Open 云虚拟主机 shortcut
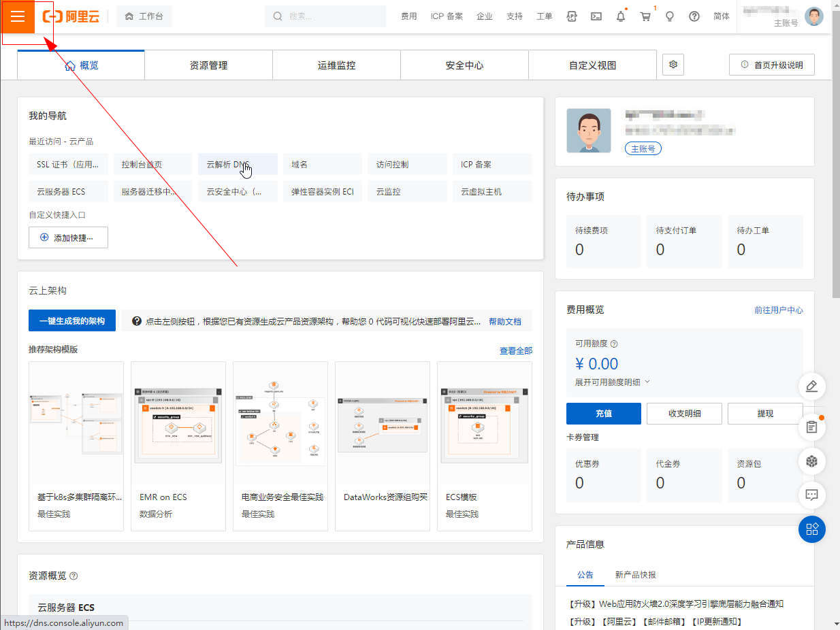Viewport: 840px width, 630px height. coord(492,191)
